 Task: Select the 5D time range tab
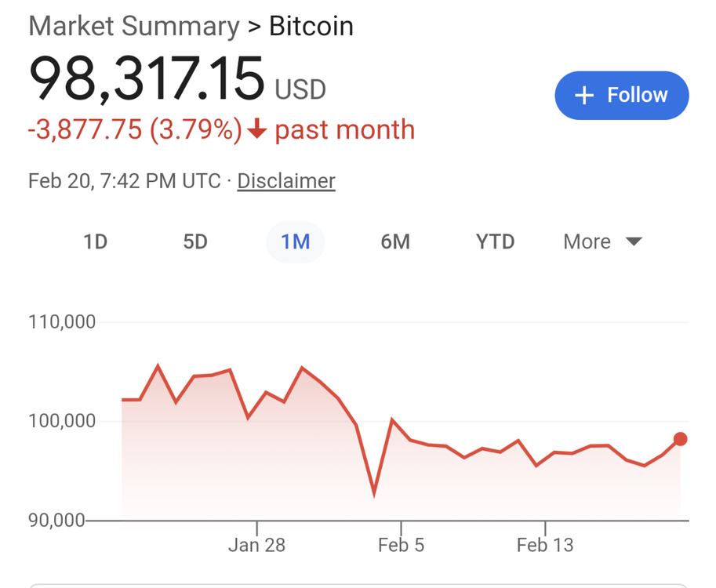pos(195,241)
